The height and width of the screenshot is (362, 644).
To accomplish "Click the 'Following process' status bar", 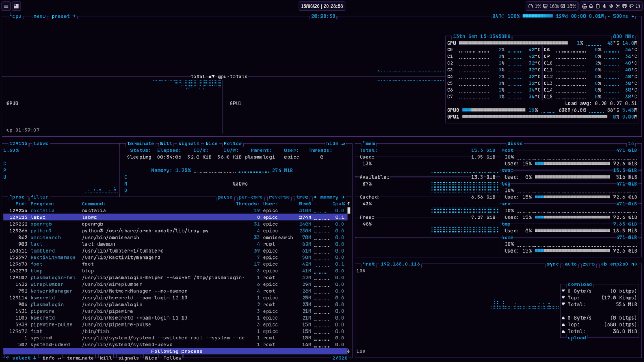I will coord(175,351).
